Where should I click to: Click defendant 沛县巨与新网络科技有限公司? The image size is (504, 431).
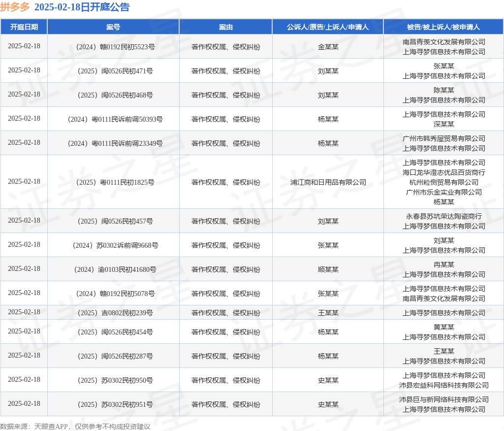pos(443,399)
